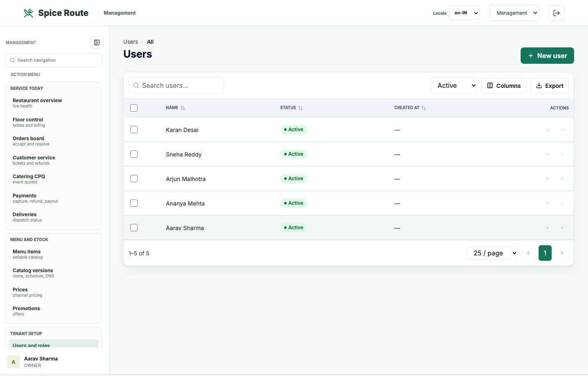Sort the table by Status
Viewport: 588px width, 376px height.
point(292,108)
